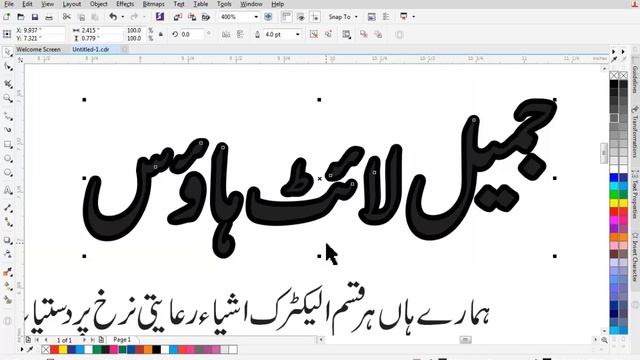Toggle Show rulers button

(287, 17)
